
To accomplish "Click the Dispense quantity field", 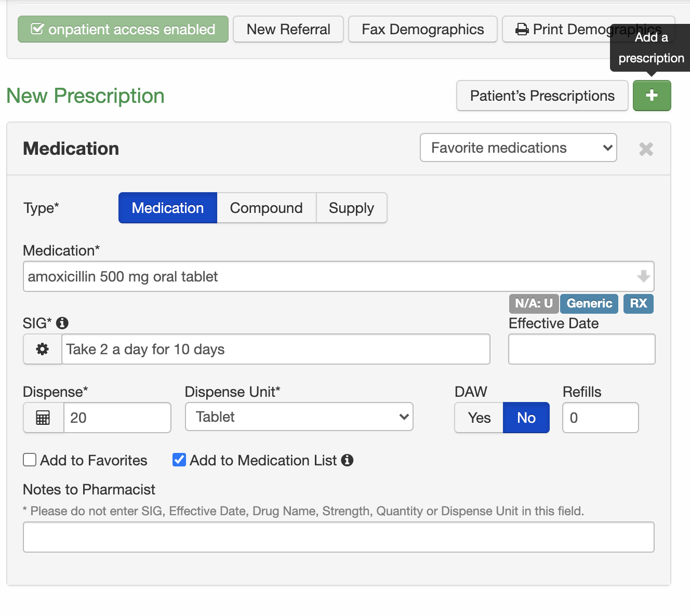I will tap(117, 418).
